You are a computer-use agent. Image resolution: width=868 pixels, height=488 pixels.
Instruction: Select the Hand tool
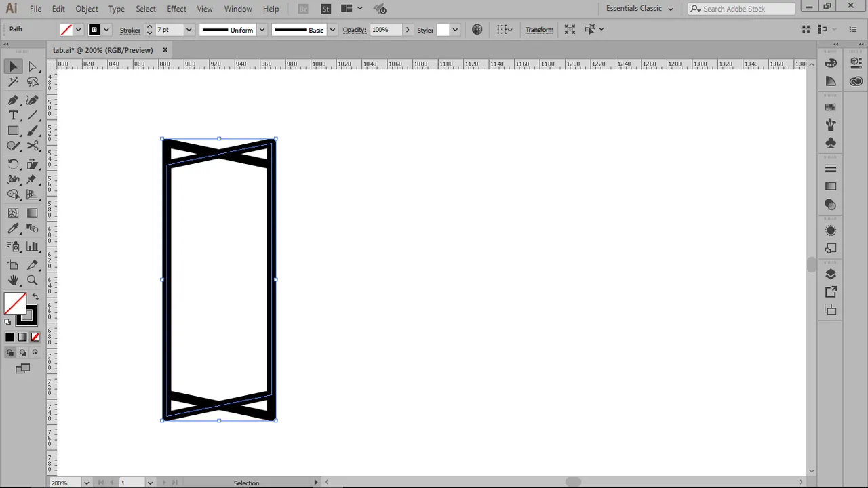pos(14,281)
